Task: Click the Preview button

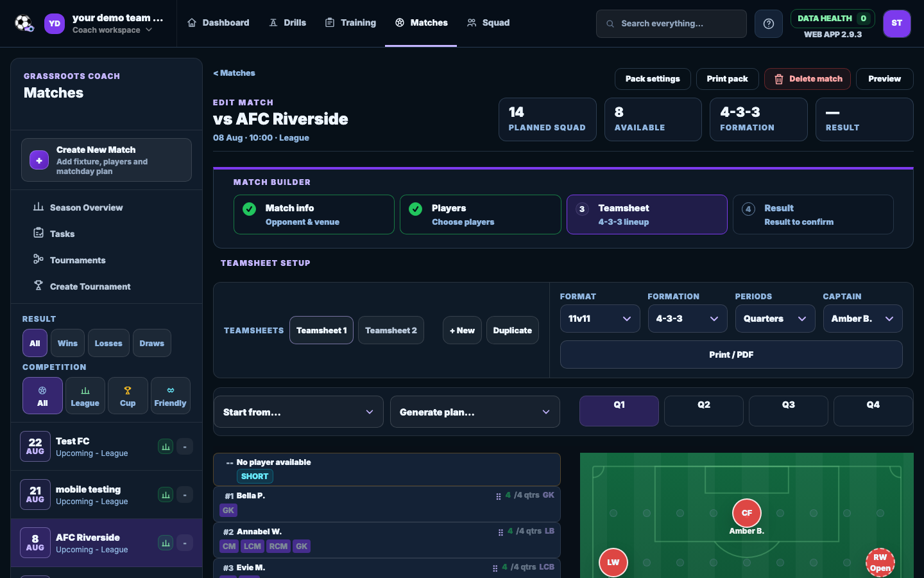Action: 884,79
